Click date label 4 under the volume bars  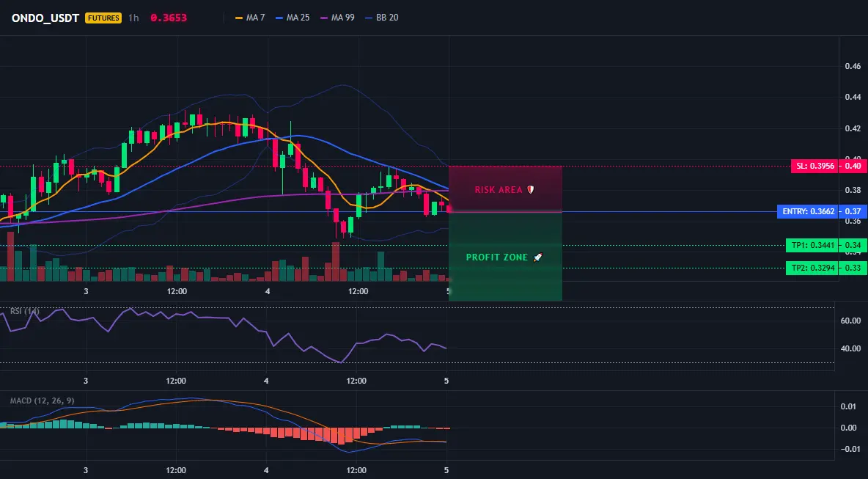coord(268,291)
